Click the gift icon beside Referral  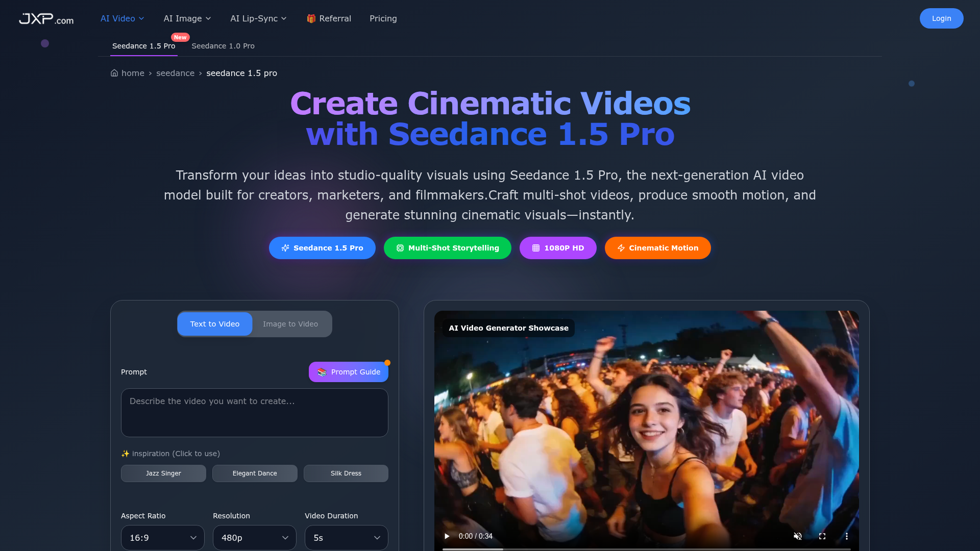pos(311,18)
